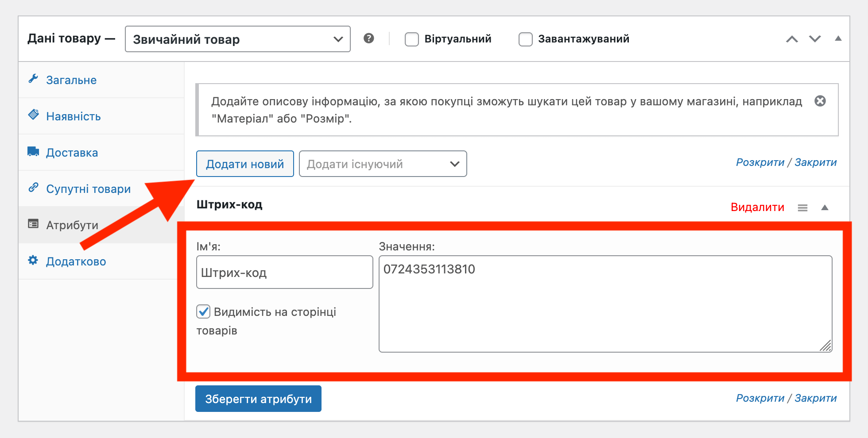The width and height of the screenshot is (868, 438).
Task: Collapse the Штрих-код attribute triangle
Action: 825,207
